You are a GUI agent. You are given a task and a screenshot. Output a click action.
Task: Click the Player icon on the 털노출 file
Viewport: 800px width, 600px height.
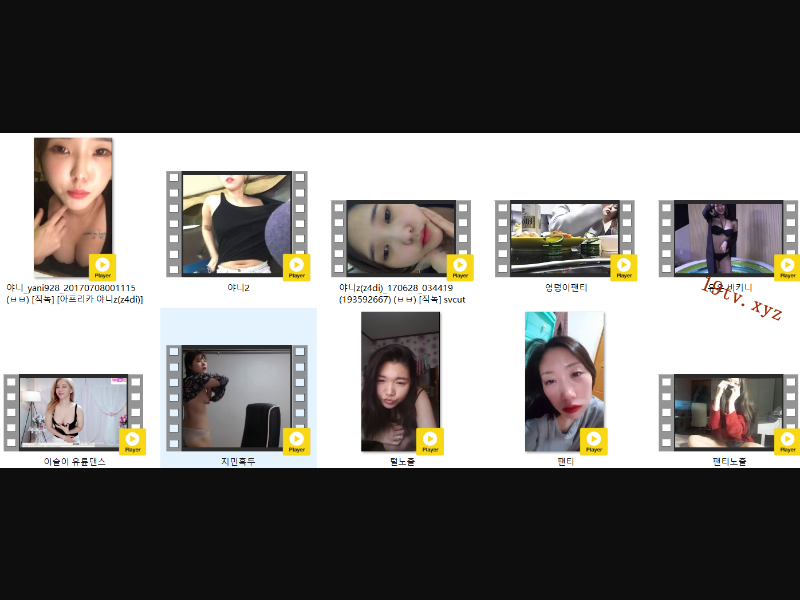(x=429, y=441)
